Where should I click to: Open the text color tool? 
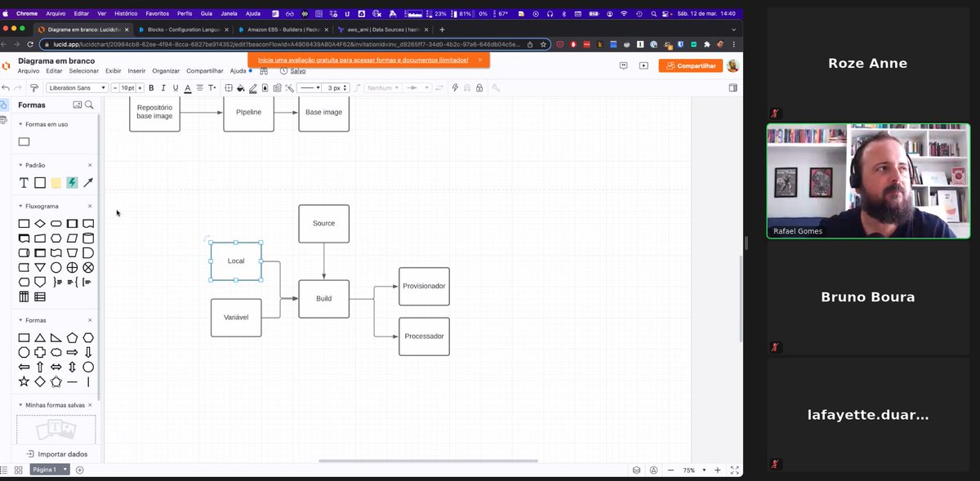tap(187, 87)
